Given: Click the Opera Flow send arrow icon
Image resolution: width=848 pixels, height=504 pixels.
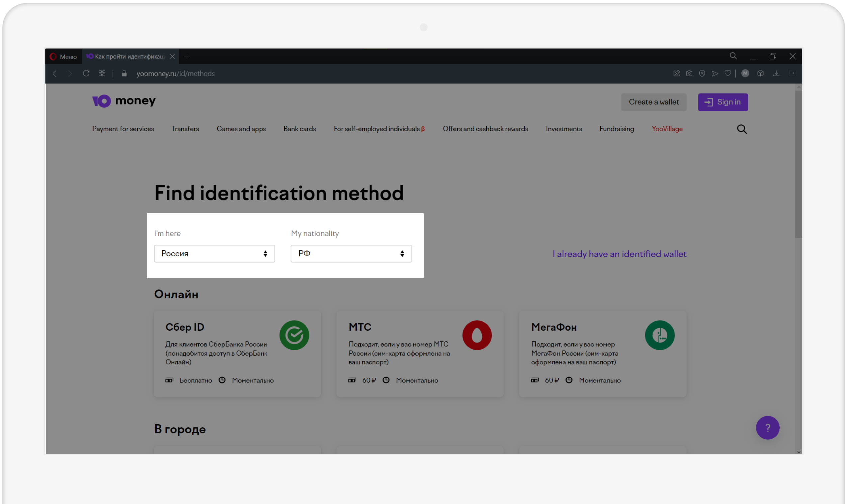Looking at the screenshot, I should click(x=715, y=73).
